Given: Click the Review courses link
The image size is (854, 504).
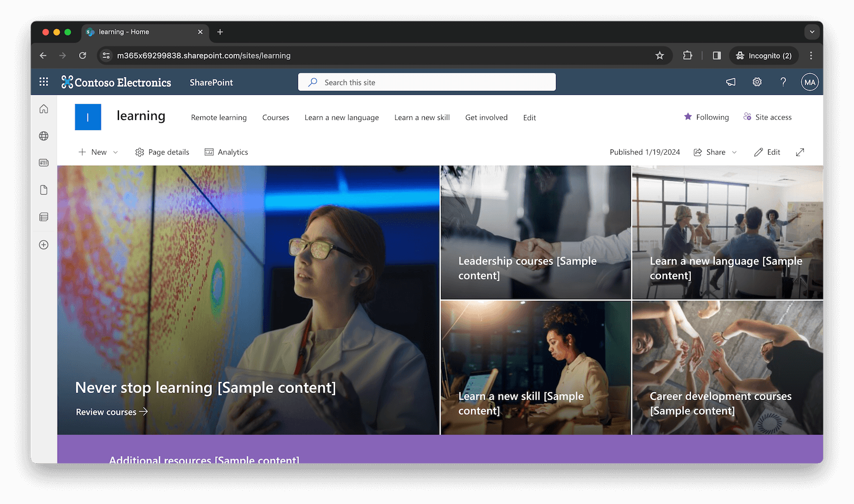Looking at the screenshot, I should [x=111, y=411].
